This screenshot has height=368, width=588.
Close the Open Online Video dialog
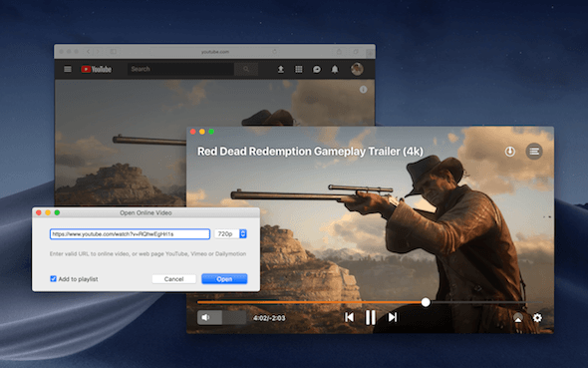[x=39, y=212]
